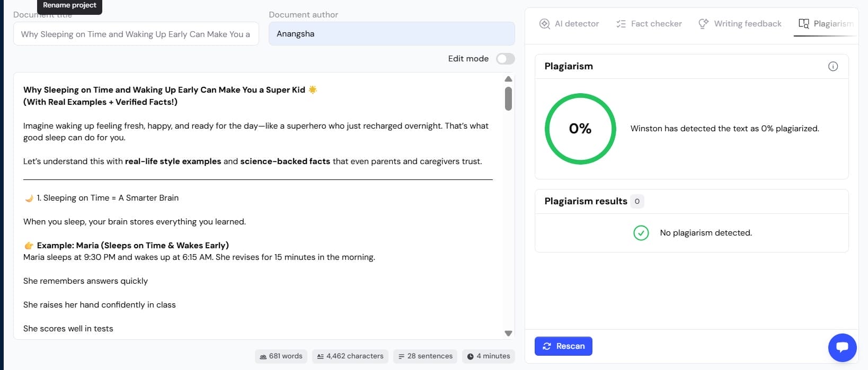Click "When you sleep, your brain stores" sentence
The height and width of the screenshot is (370, 868).
tap(135, 222)
